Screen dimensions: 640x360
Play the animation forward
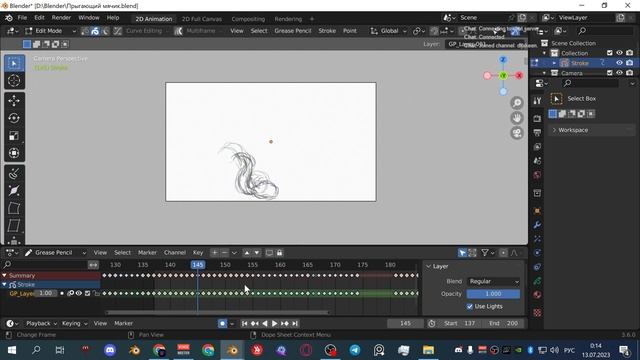274,324
